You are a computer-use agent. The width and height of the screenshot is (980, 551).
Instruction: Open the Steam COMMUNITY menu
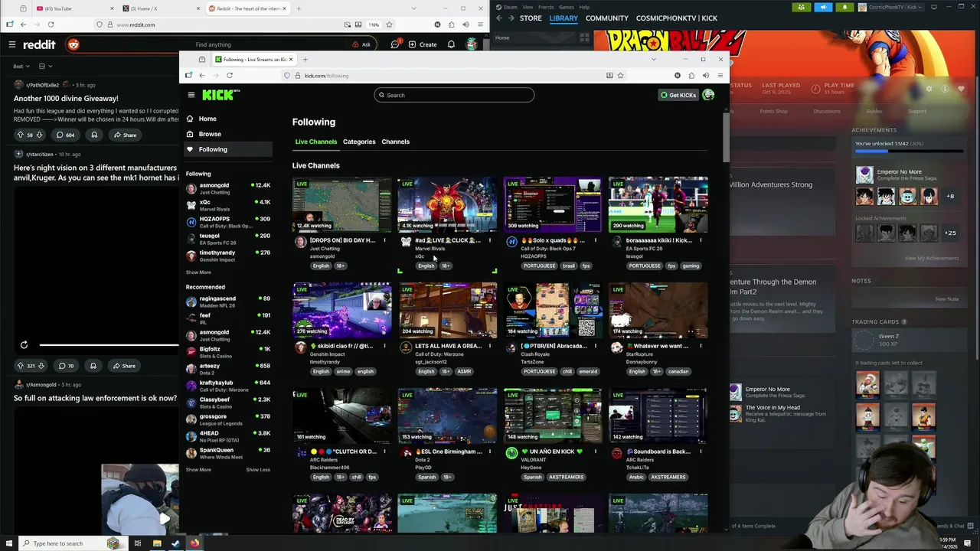click(607, 18)
